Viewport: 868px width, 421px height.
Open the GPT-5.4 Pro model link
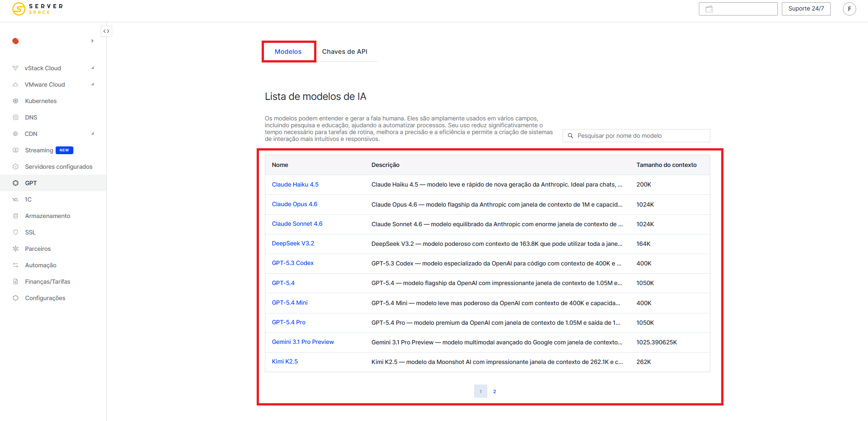click(x=289, y=322)
